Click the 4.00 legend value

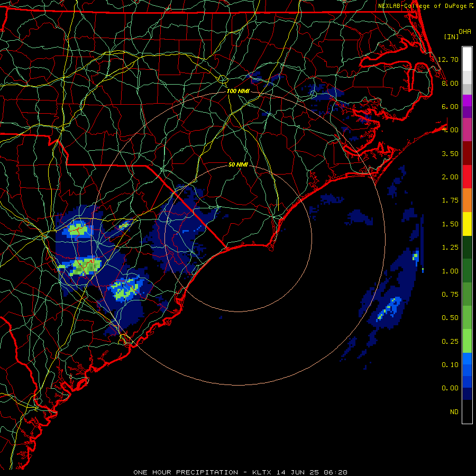[x=450, y=130]
